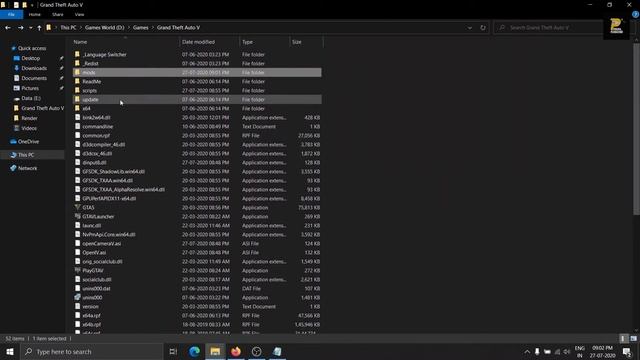Open the Share ribbon tab
Screen dimensions: 640x360
pyautogui.click(x=58, y=14)
